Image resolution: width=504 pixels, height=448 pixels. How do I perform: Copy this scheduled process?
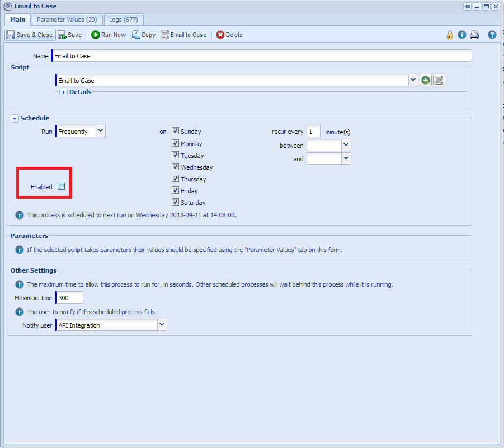[144, 35]
